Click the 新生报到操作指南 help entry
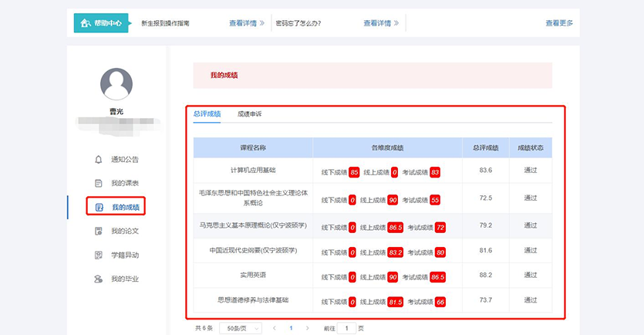 [x=165, y=23]
